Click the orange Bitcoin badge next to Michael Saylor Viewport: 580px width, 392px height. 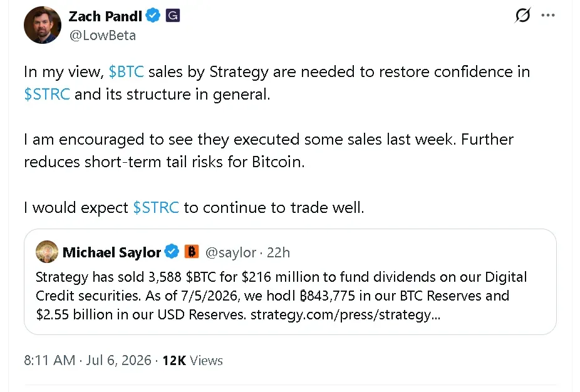(x=192, y=252)
